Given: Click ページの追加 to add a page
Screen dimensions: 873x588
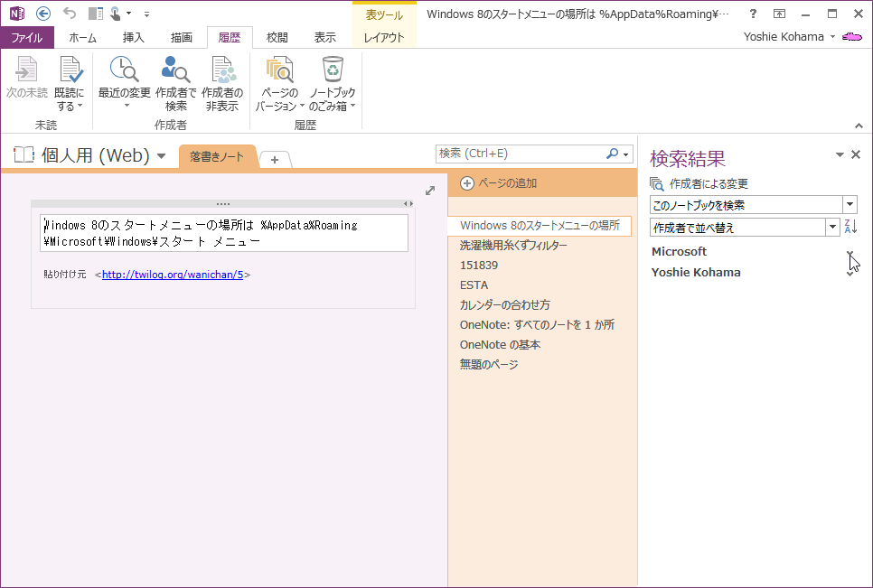Looking at the screenshot, I should 499,183.
